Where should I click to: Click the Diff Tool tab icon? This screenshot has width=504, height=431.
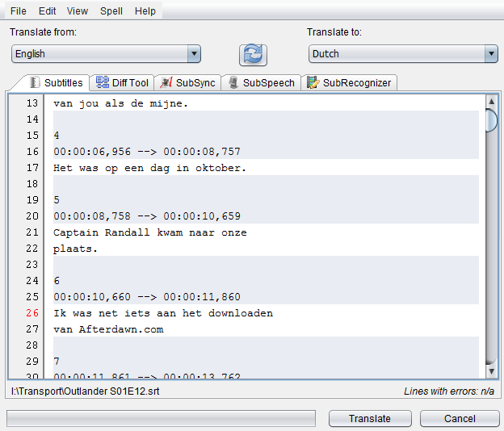point(103,83)
